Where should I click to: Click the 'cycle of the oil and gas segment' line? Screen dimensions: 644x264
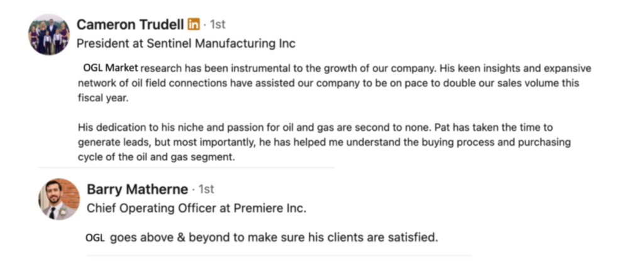(x=157, y=158)
